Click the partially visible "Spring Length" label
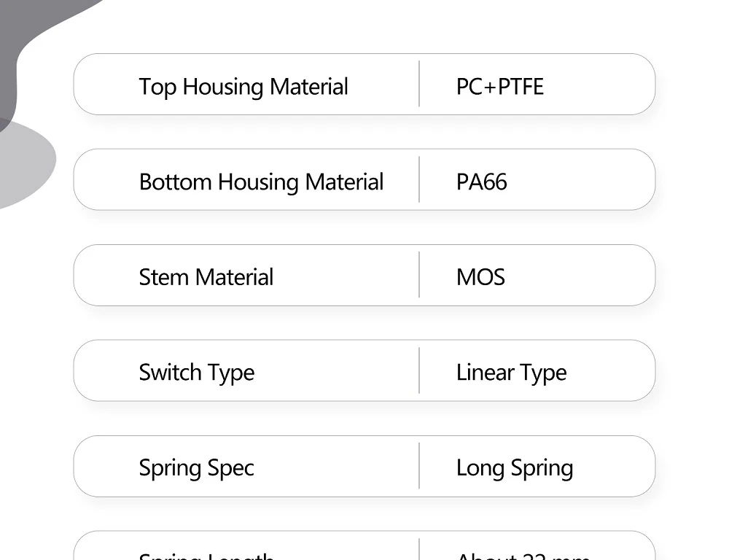729x560 pixels. 206,556
